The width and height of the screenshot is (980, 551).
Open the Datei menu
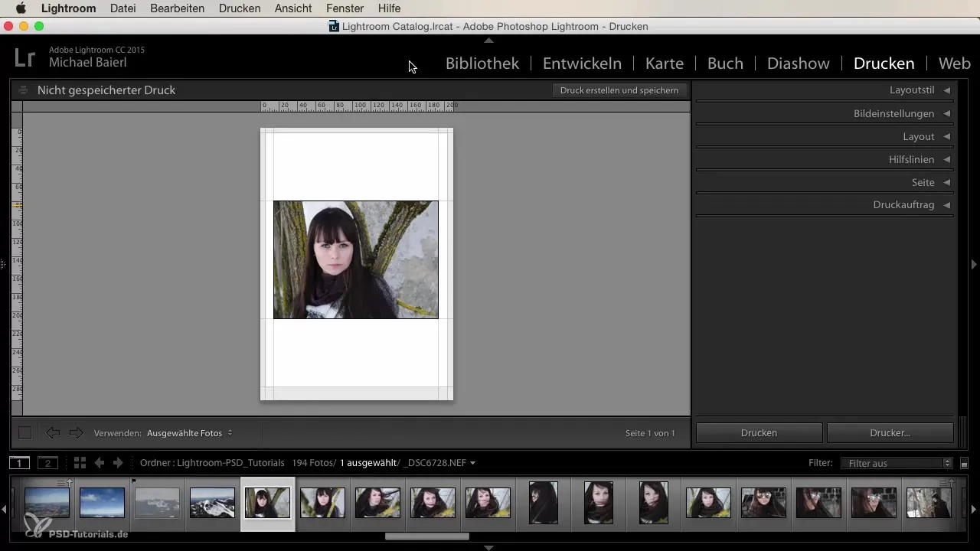(x=123, y=8)
